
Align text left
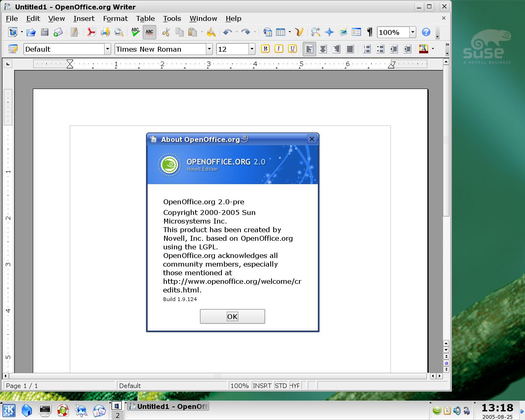309,49
